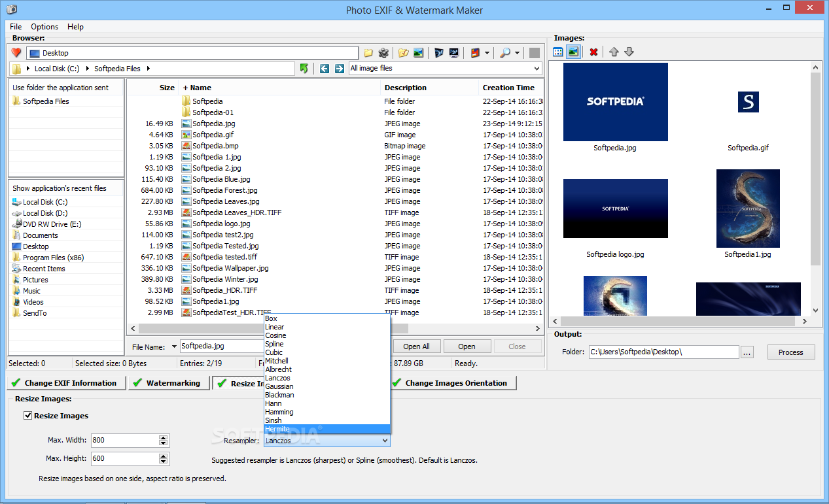Click the red heart favorites icon
The height and width of the screenshot is (504, 829).
(x=16, y=53)
